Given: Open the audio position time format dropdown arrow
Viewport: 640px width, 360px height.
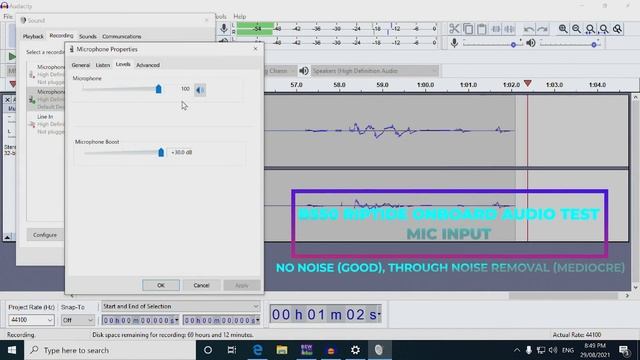Looking at the screenshot, I should click(x=379, y=314).
